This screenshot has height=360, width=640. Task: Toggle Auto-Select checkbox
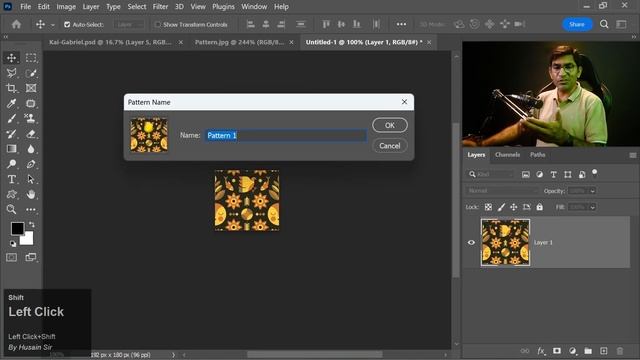67,24
